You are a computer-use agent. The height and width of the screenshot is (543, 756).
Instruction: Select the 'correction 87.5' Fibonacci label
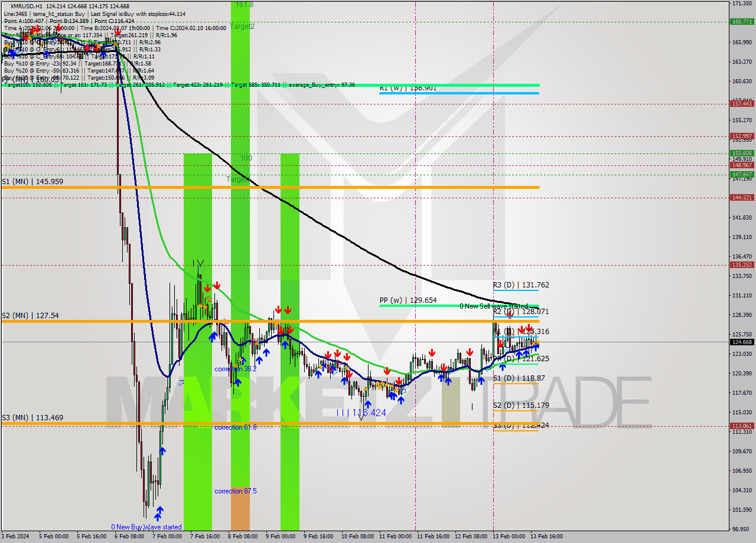coord(236,491)
